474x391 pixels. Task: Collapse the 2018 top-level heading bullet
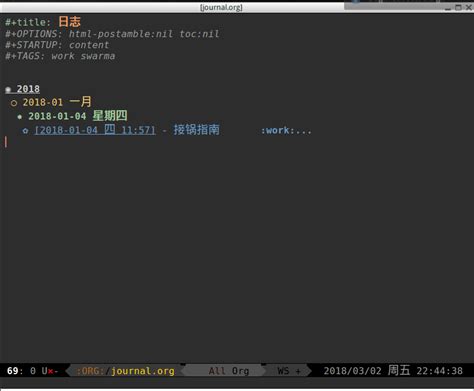tap(8, 90)
